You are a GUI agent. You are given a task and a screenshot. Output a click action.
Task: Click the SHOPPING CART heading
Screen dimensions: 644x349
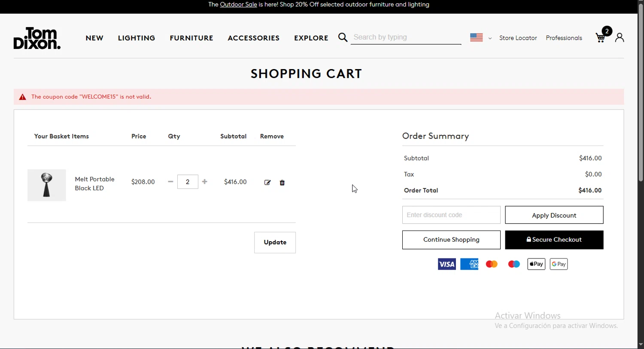pos(306,74)
